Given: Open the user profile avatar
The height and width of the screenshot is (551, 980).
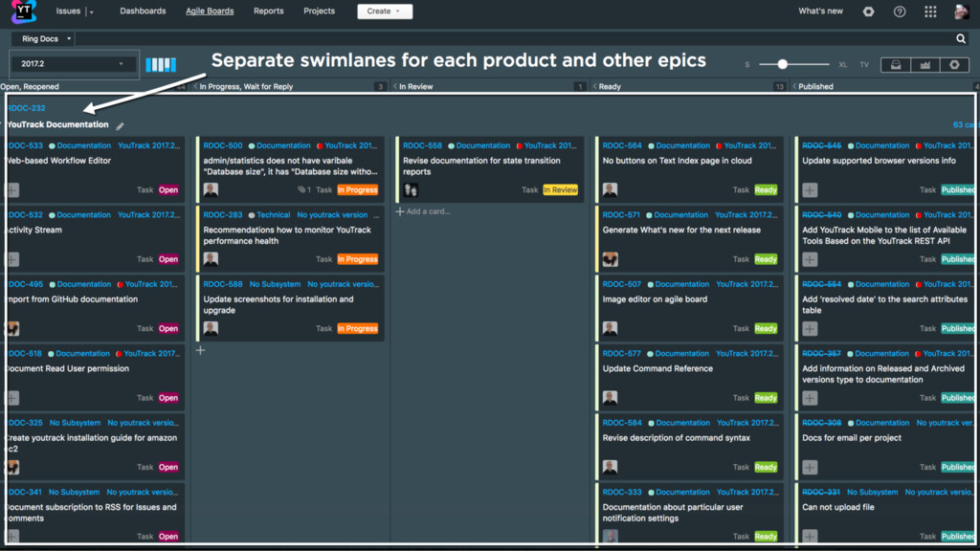Looking at the screenshot, I should (962, 11).
